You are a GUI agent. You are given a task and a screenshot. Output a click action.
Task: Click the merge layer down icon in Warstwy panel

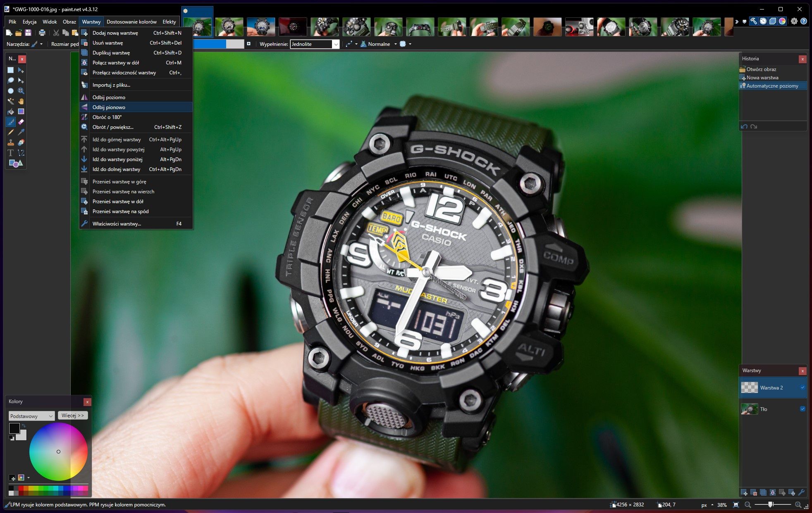[x=773, y=492]
